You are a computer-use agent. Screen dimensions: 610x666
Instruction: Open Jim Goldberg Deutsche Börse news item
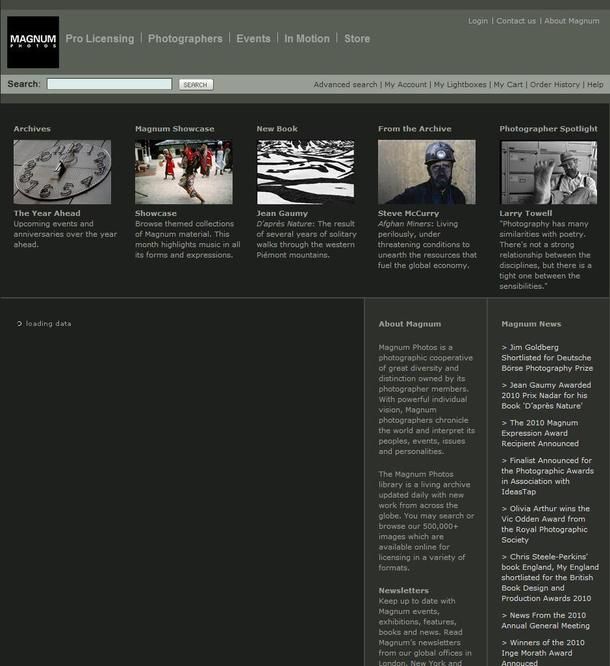(x=547, y=358)
